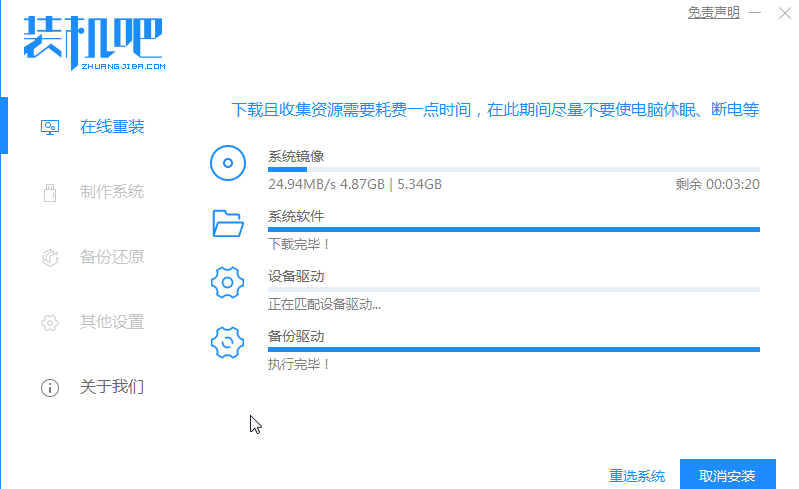The image size is (799, 489).
Task: Click the 备份驱动 refresh gear icon
Action: [228, 343]
